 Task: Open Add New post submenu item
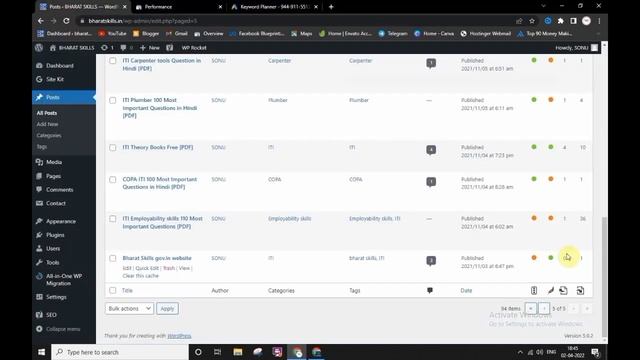47,124
